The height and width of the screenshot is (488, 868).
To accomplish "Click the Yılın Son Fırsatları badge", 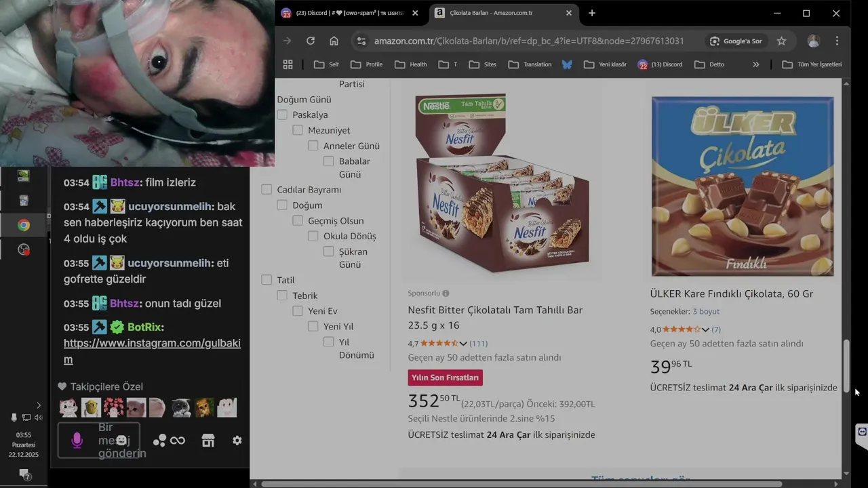I will point(445,378).
